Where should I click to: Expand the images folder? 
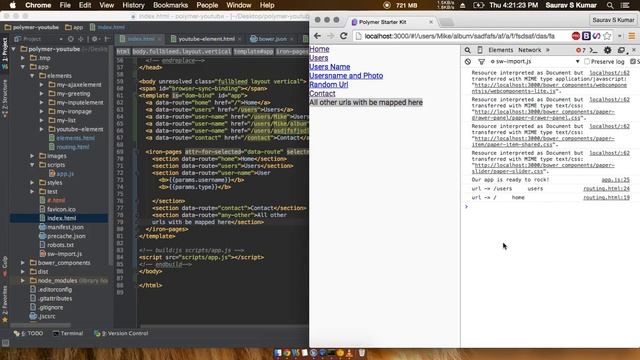pos(32,156)
